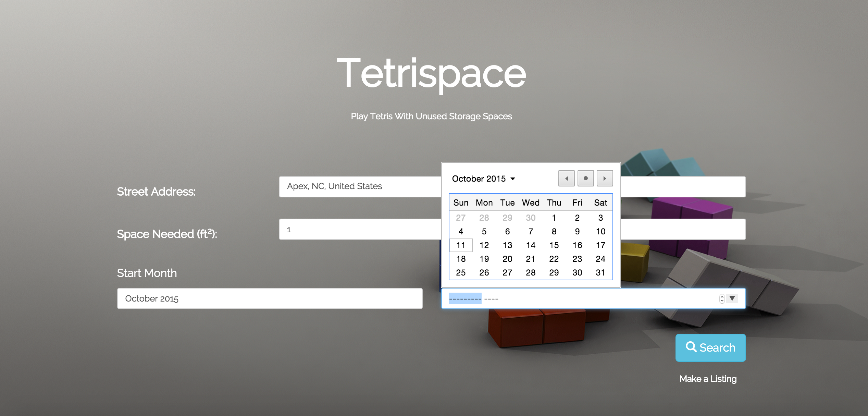
Task: Select October 22 in calendar grid
Action: [x=554, y=259]
